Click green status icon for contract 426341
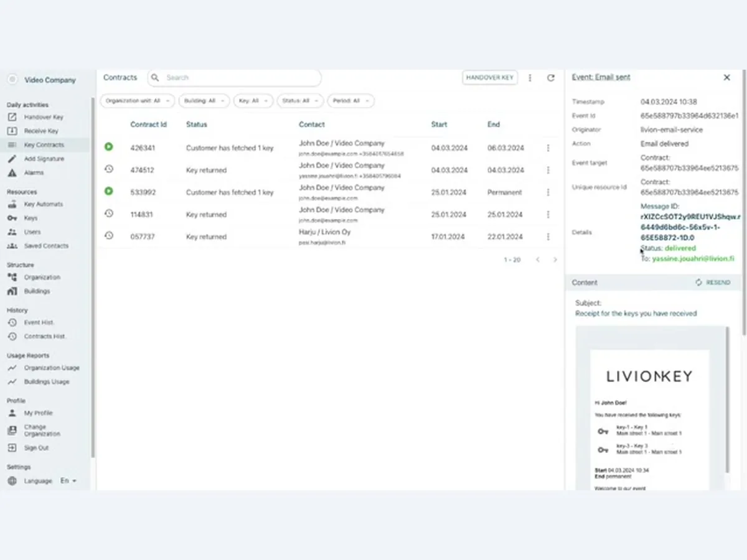 point(109,147)
